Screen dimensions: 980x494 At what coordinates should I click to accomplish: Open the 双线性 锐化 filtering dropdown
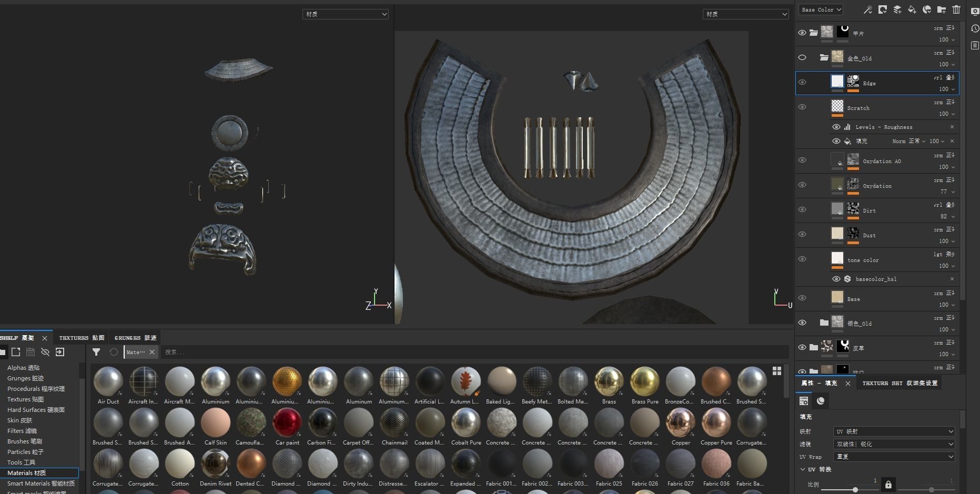coord(894,444)
